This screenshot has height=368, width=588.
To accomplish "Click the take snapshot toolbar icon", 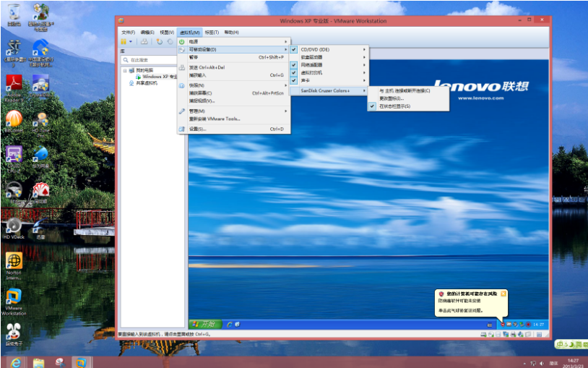I will [x=160, y=42].
